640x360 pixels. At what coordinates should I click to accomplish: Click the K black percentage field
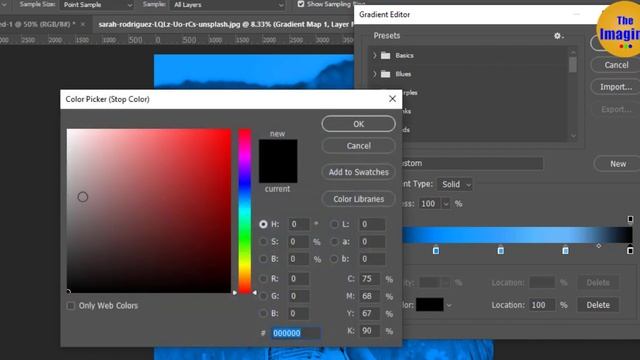[x=370, y=331]
